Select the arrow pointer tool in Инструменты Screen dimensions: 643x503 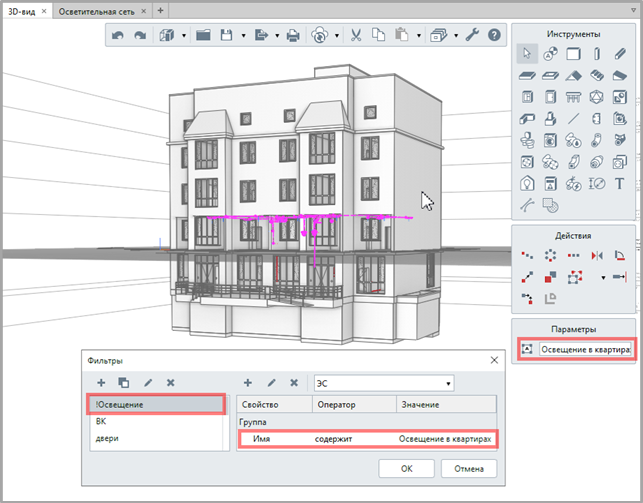pyautogui.click(x=527, y=54)
